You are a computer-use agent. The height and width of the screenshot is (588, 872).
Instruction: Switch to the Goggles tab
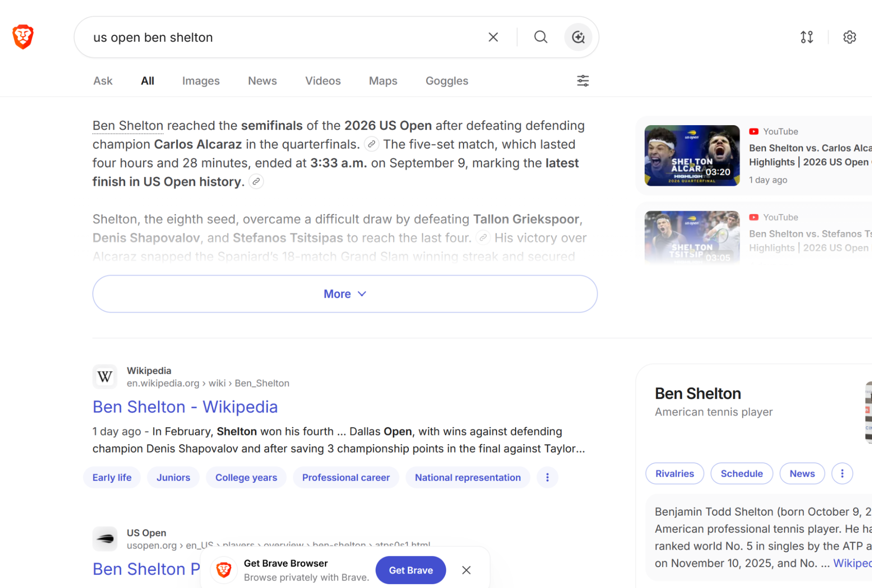(x=447, y=81)
